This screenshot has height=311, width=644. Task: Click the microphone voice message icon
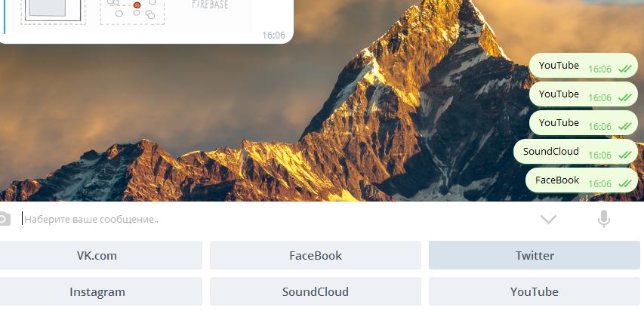coord(603,219)
